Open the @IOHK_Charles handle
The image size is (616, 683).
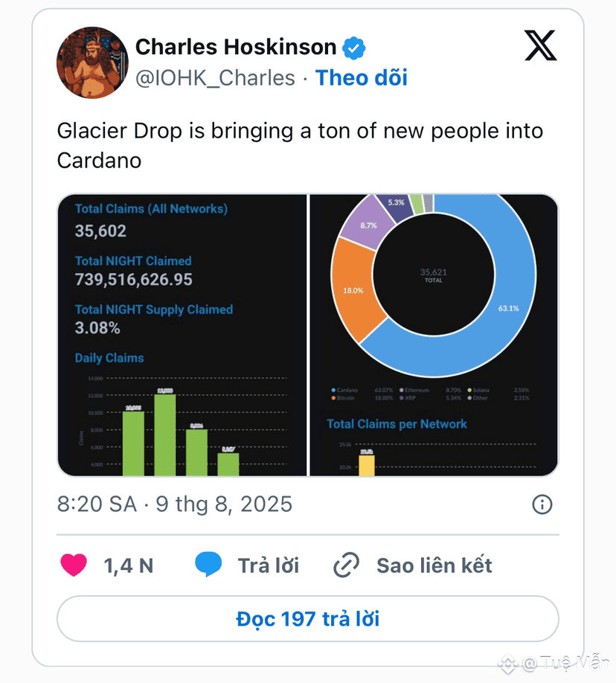215,78
